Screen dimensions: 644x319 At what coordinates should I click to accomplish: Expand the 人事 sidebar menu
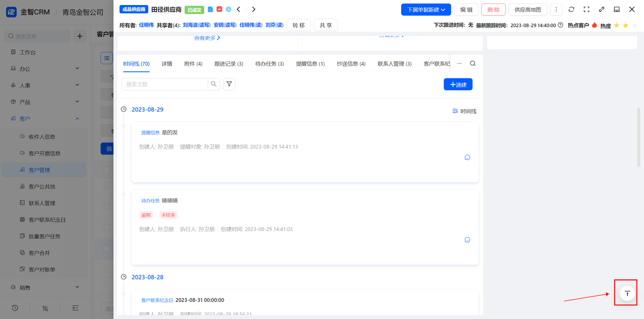(x=43, y=85)
